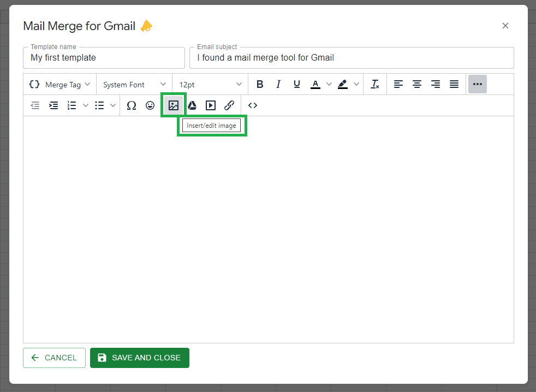Increase paragraph indent
Image resolution: width=536 pixels, height=392 pixels.
coord(53,105)
